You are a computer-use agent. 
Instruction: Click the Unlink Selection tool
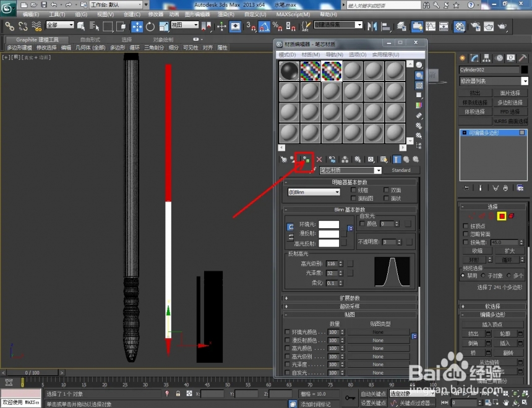pos(23,26)
